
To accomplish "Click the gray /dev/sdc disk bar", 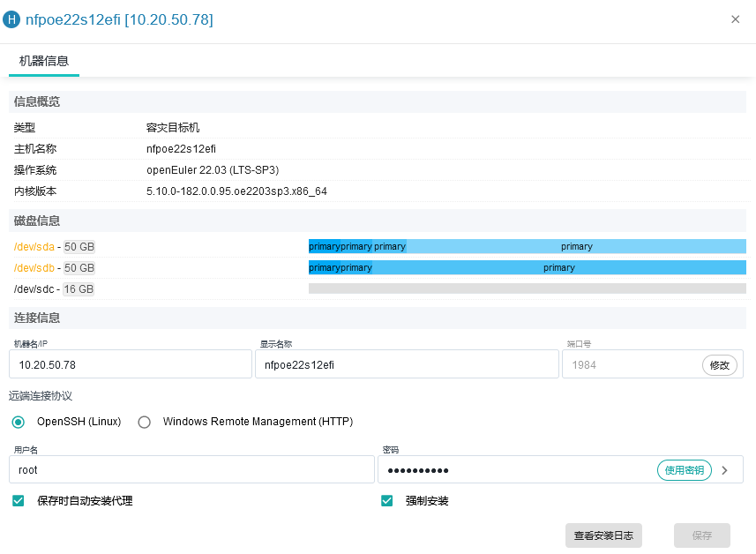I will [x=527, y=288].
